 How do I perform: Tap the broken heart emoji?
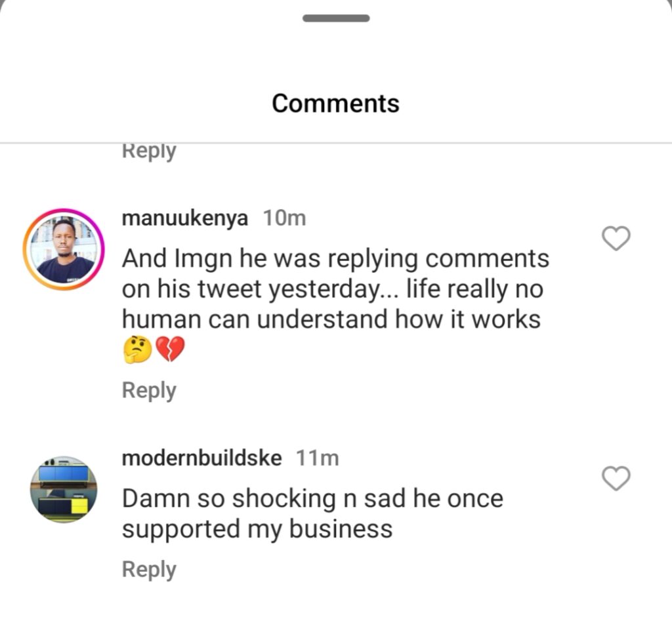click(170, 350)
